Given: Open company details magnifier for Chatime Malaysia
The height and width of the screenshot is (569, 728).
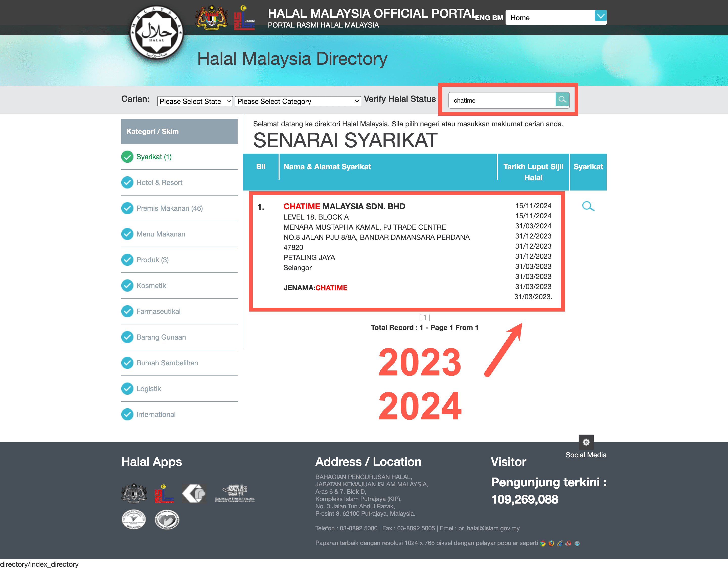Looking at the screenshot, I should [x=588, y=206].
